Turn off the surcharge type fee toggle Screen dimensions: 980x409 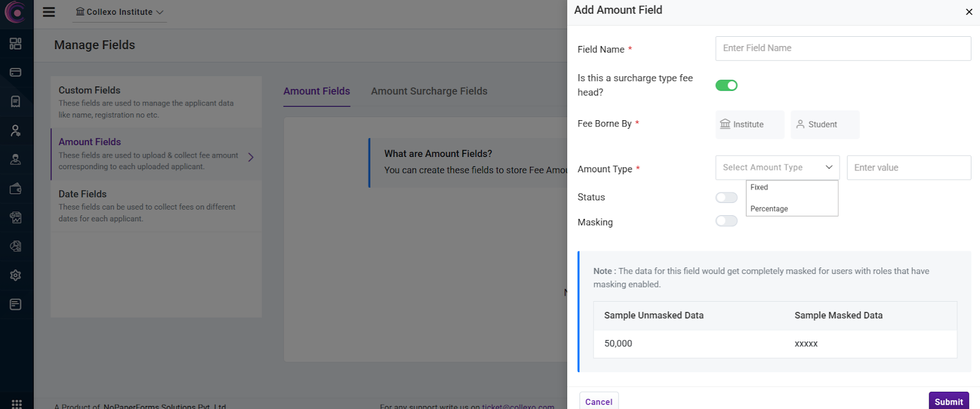[x=726, y=85]
